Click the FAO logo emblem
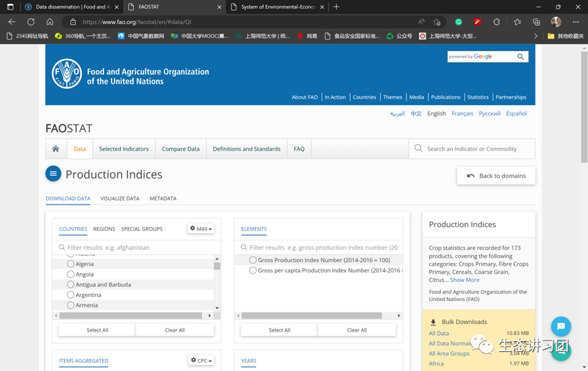The height and width of the screenshot is (371, 588). (67, 73)
